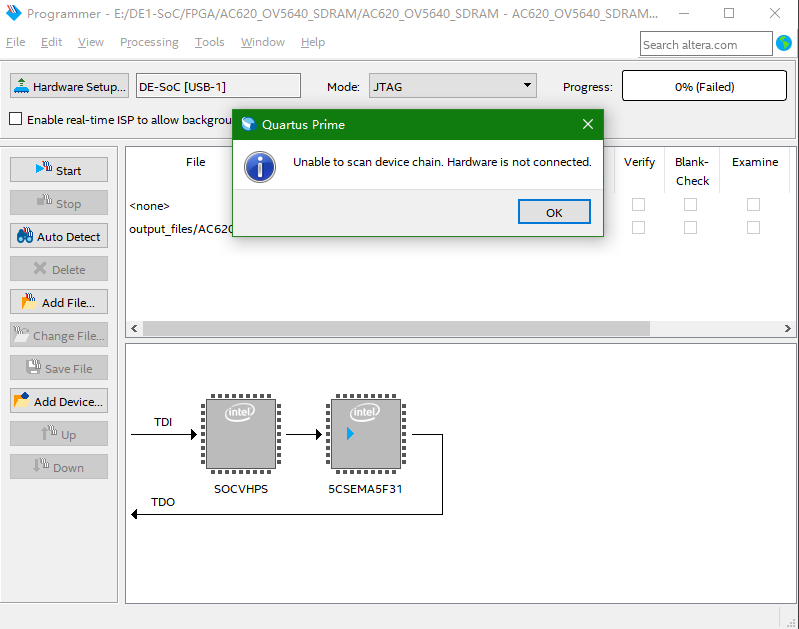
Task: Click the File column header
Action: click(x=195, y=162)
